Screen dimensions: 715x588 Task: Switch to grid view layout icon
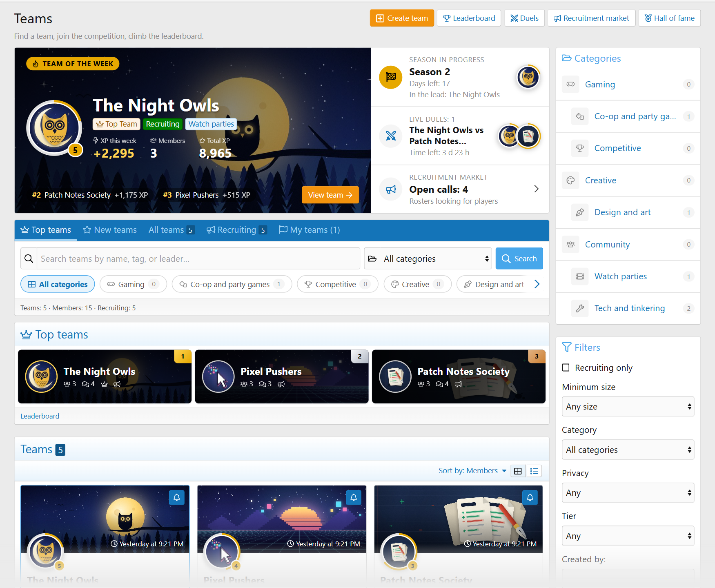tap(518, 471)
